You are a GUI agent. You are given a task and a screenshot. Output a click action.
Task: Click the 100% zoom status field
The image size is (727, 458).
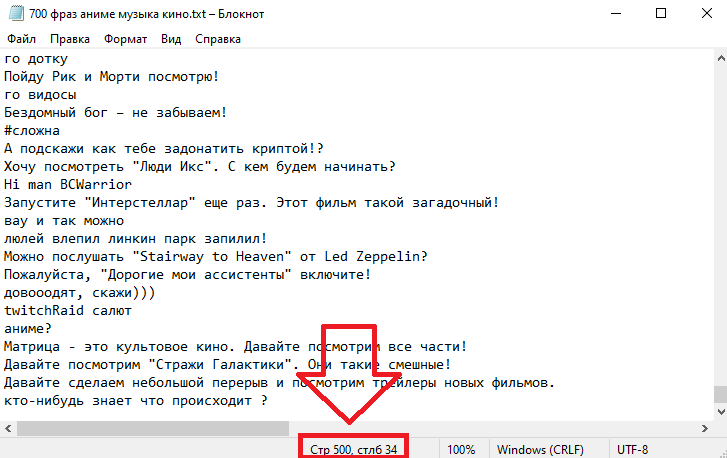(x=461, y=450)
